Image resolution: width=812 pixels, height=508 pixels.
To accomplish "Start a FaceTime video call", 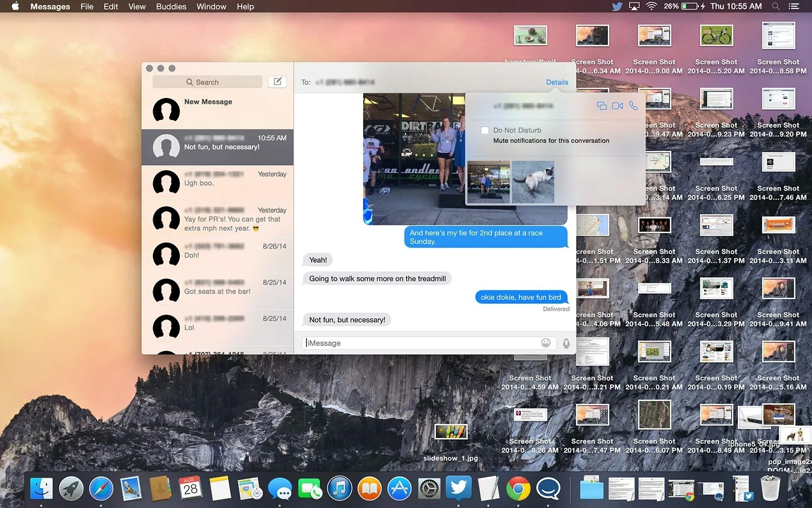I will (x=617, y=106).
